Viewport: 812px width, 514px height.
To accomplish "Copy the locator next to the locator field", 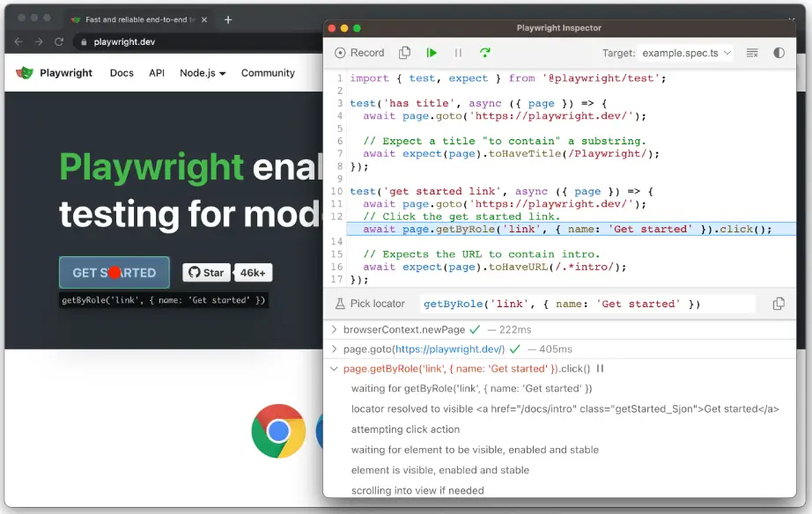I will click(779, 304).
